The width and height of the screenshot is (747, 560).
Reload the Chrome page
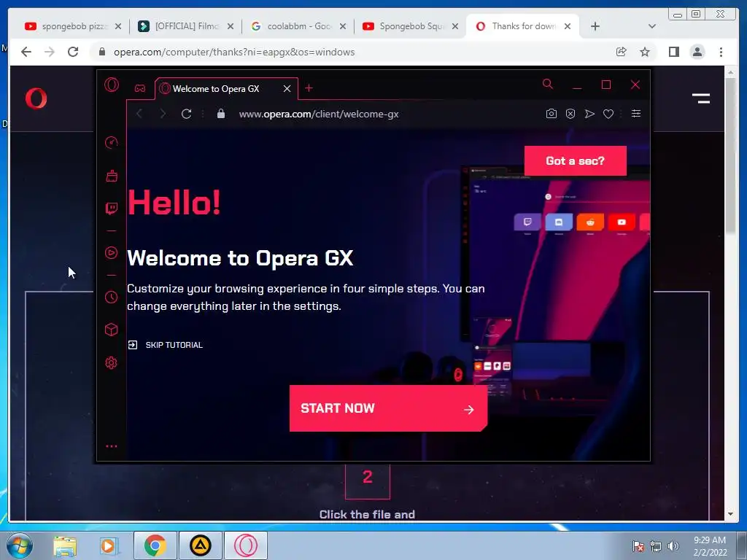click(73, 52)
